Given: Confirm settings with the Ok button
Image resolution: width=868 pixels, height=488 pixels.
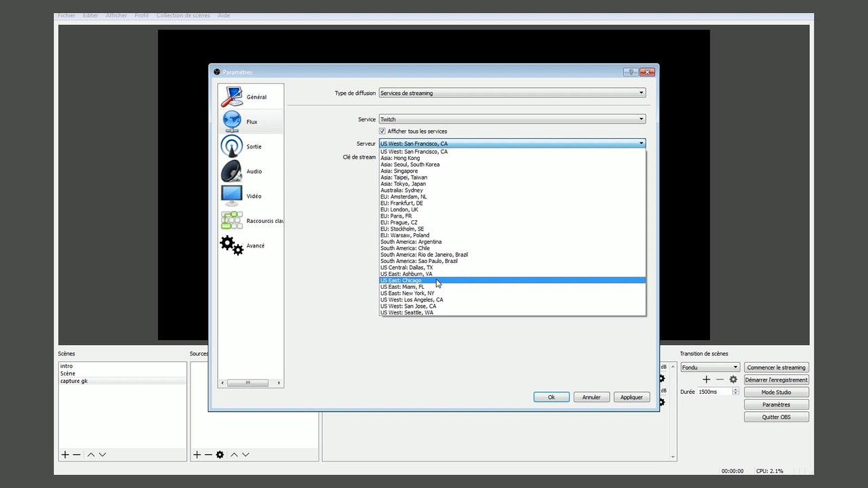Looking at the screenshot, I should (551, 397).
